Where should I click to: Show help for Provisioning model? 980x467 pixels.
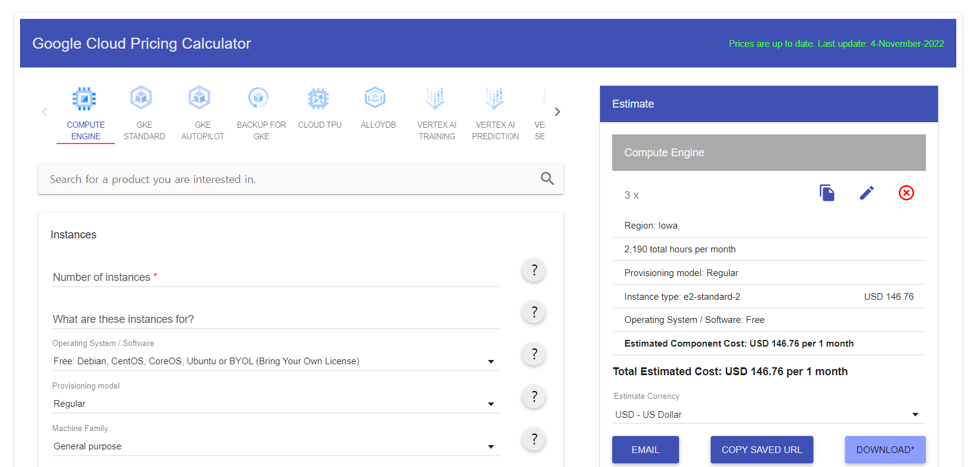[x=534, y=396]
